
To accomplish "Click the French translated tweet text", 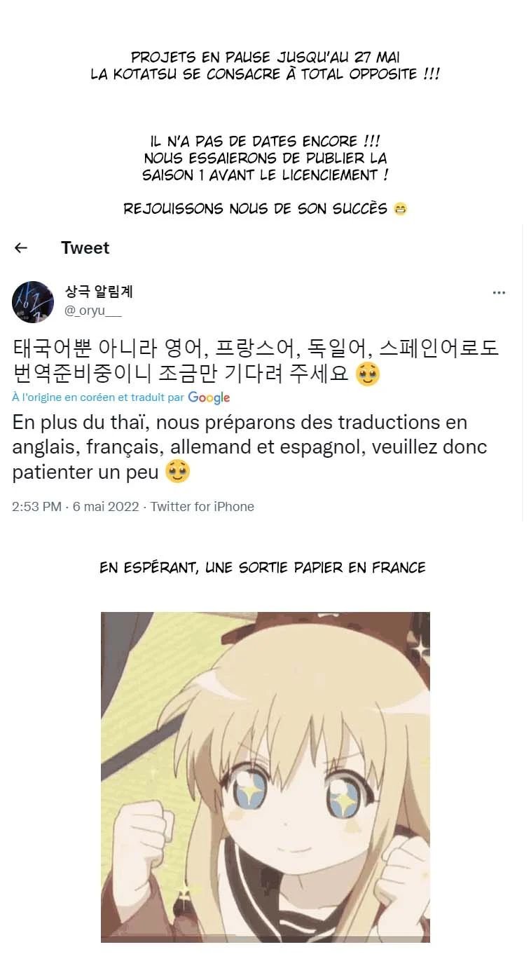I will tap(250, 447).
